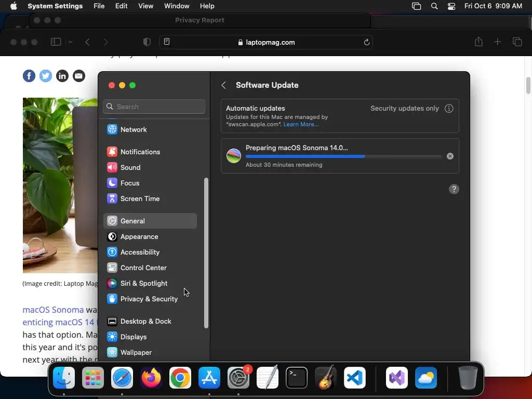Screen dimensions: 532x399
Task: Open a new Safari tab
Action: coord(497,42)
